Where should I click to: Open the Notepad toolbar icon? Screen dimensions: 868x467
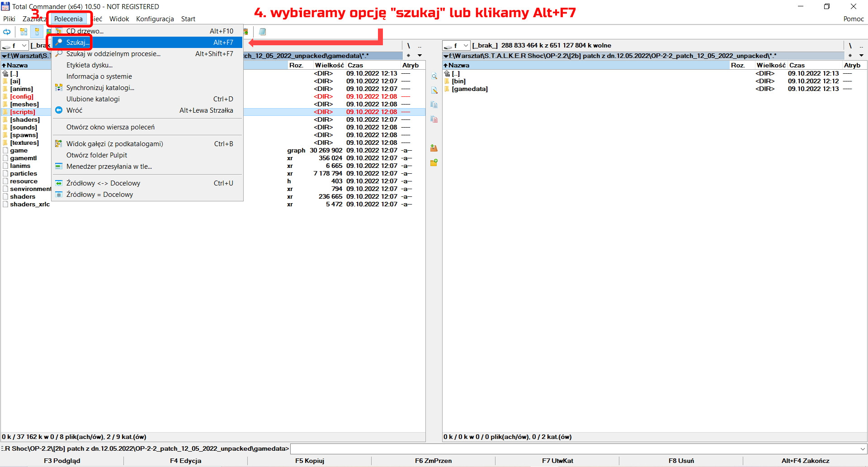point(262,32)
